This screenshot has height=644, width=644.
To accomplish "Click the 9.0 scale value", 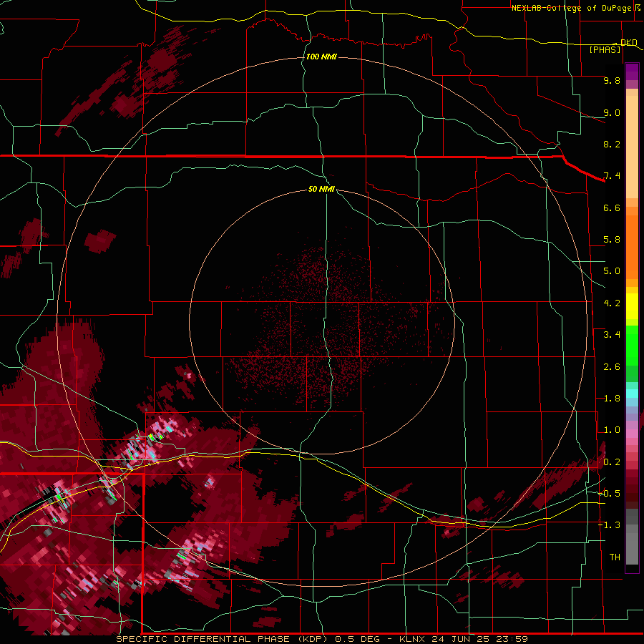I will (x=612, y=112).
